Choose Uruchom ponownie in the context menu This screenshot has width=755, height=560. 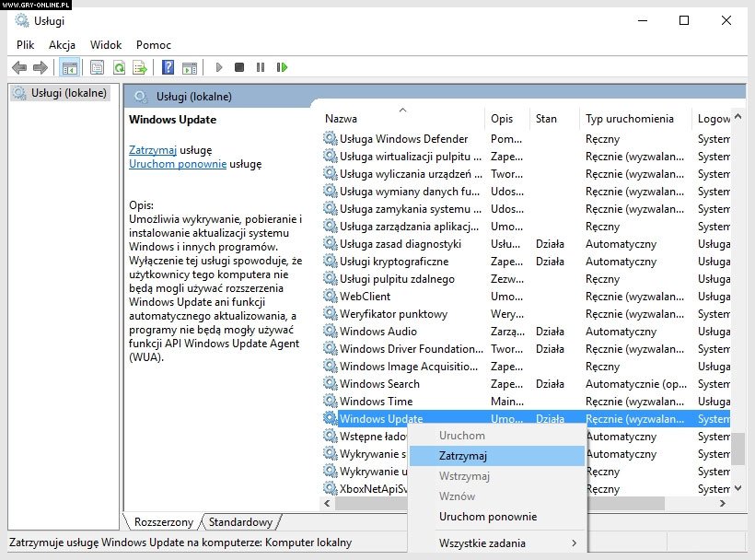click(x=497, y=516)
